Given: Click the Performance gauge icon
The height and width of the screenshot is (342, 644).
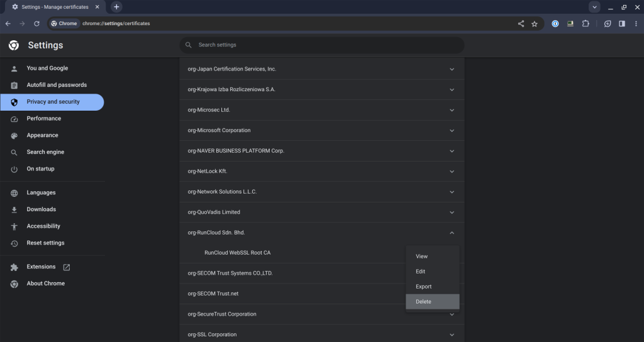Looking at the screenshot, I should 14,119.
